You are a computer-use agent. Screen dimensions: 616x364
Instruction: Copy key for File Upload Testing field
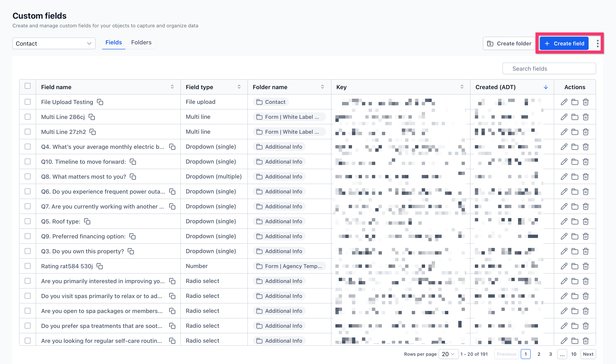click(x=100, y=102)
